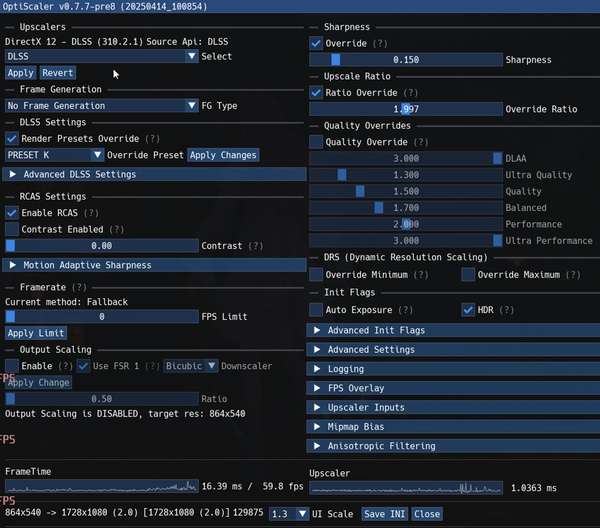The image size is (600, 528).
Task: Toggle the HDR init flag checkbox
Action: 468,310
